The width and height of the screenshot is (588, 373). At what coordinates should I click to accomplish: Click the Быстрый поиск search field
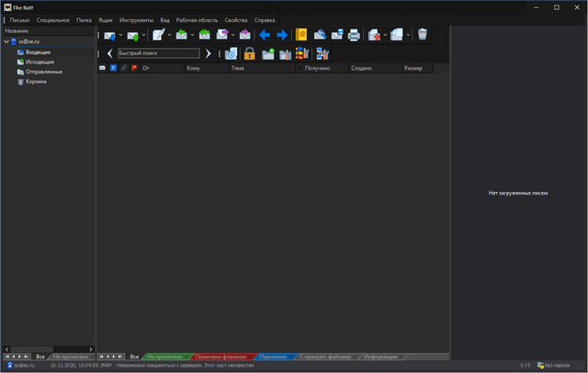156,53
